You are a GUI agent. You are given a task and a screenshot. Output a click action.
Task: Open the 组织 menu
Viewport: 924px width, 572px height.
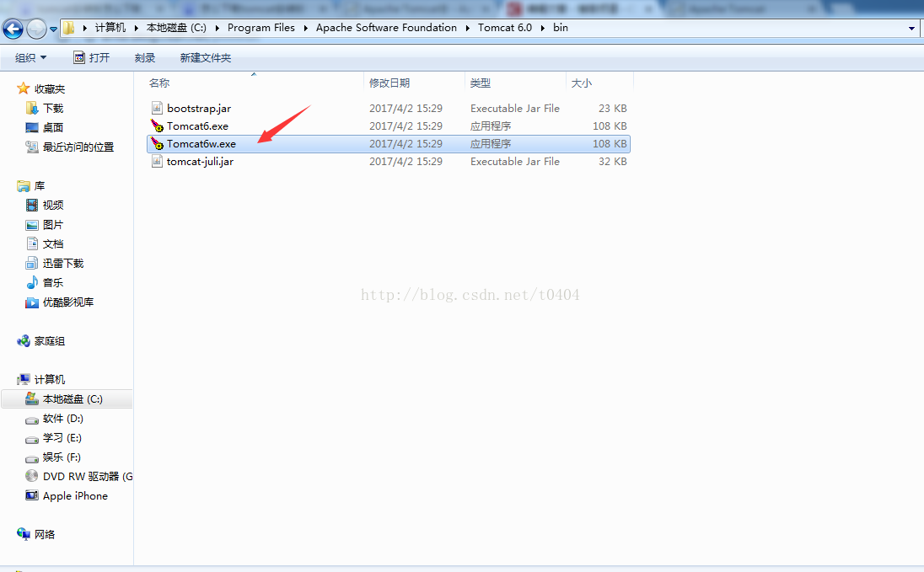(30, 58)
